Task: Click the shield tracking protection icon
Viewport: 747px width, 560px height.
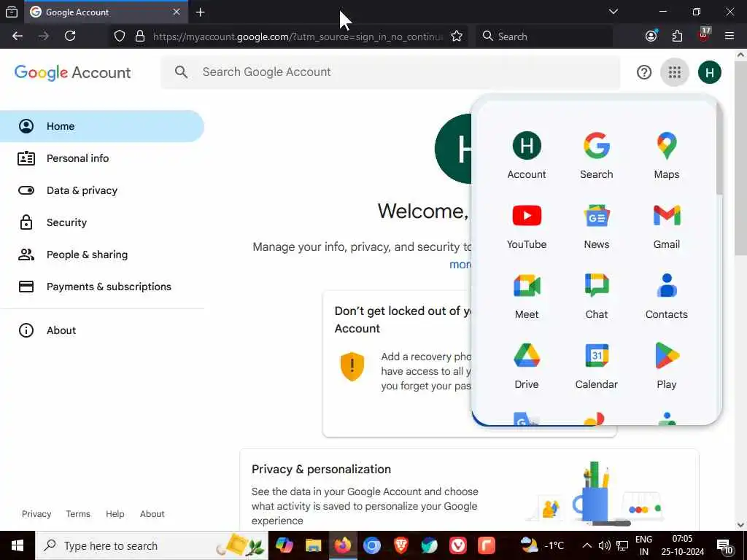Action: tap(120, 36)
